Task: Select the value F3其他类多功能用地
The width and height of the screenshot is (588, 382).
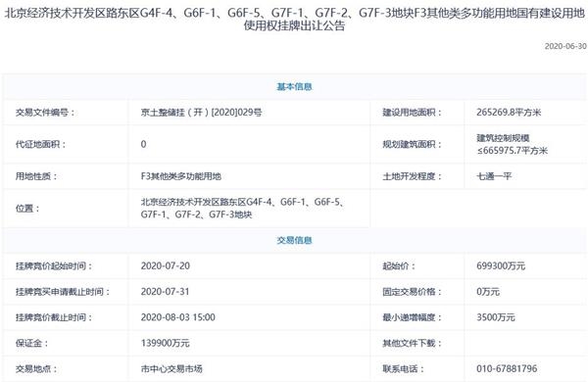Action: point(180,176)
